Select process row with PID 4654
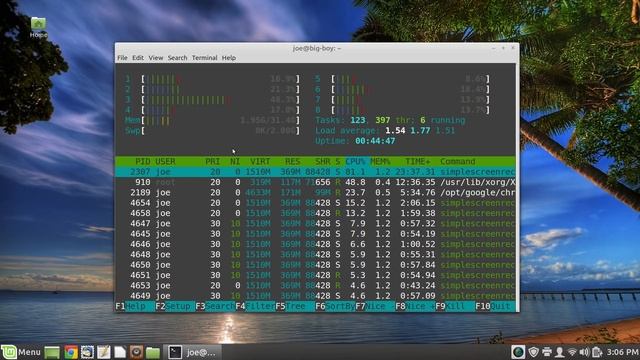 click(315, 203)
